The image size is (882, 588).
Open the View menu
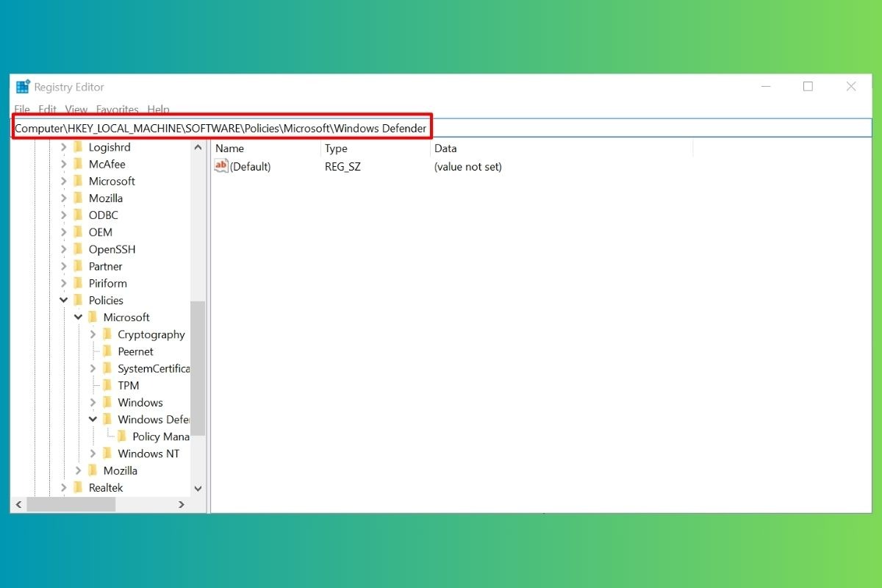coord(76,110)
